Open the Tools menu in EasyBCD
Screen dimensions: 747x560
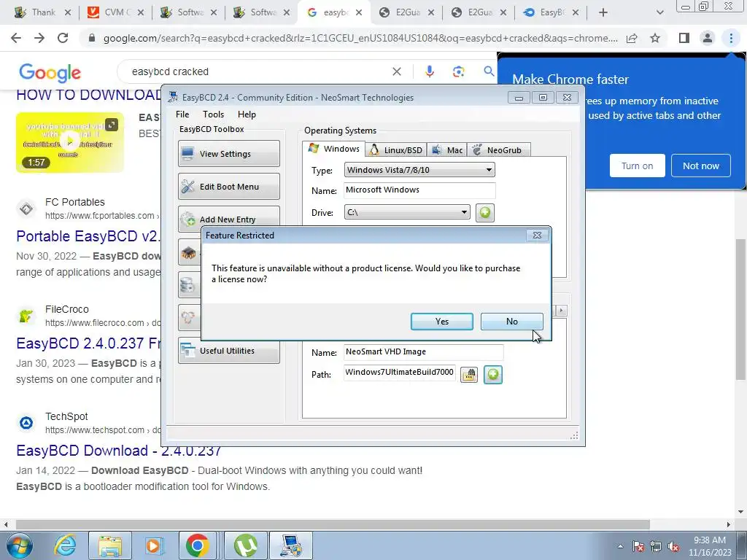pos(213,114)
